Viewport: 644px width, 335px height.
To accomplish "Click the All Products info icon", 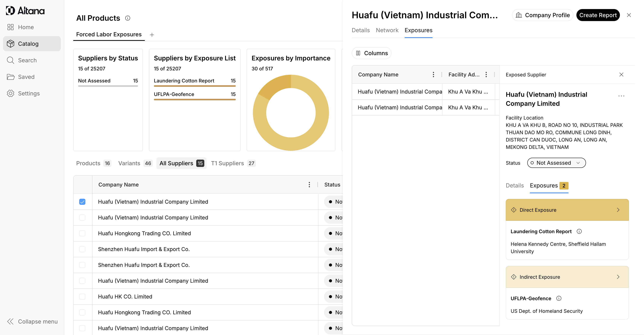I will [127, 18].
